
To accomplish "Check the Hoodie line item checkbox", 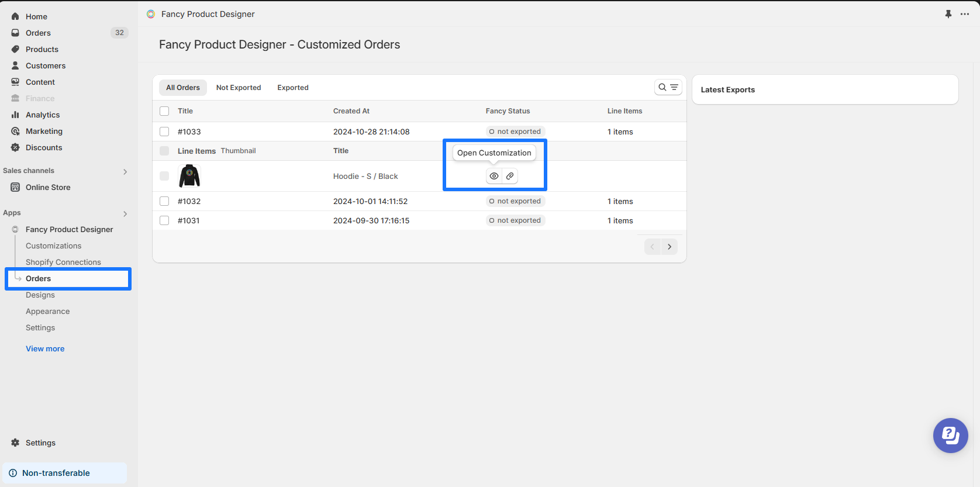I will tap(164, 176).
